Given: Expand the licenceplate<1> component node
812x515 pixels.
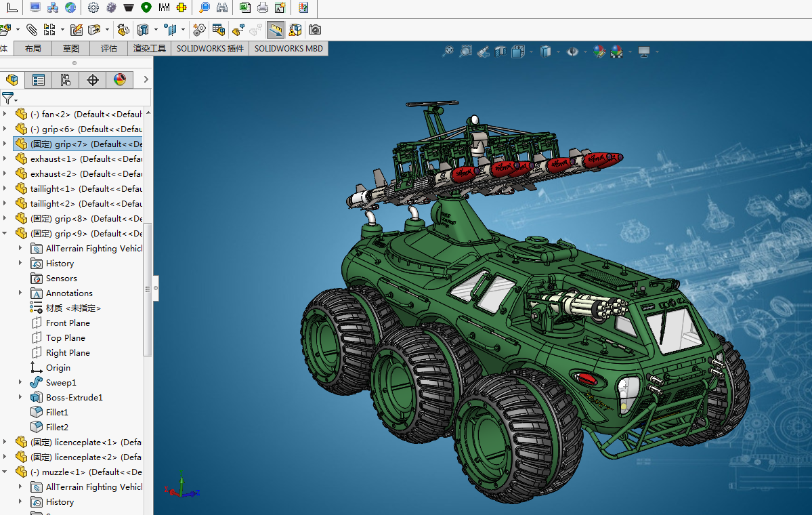Looking at the screenshot, I should pos(5,442).
